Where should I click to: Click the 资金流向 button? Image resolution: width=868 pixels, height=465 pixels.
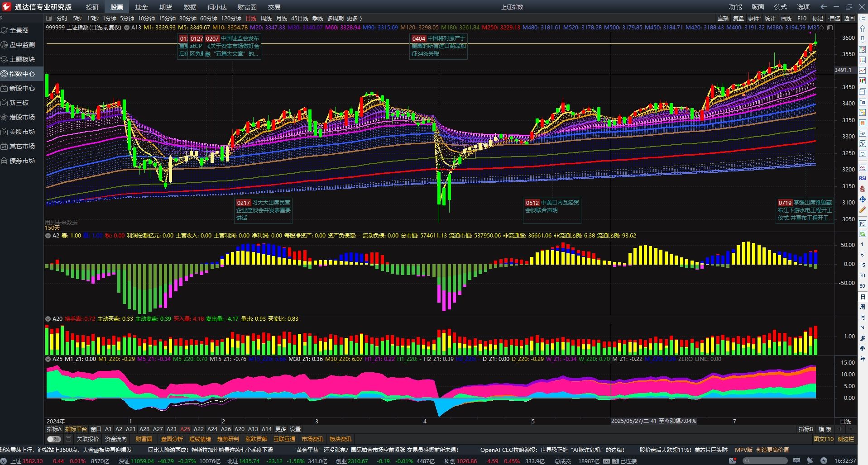coord(115,439)
